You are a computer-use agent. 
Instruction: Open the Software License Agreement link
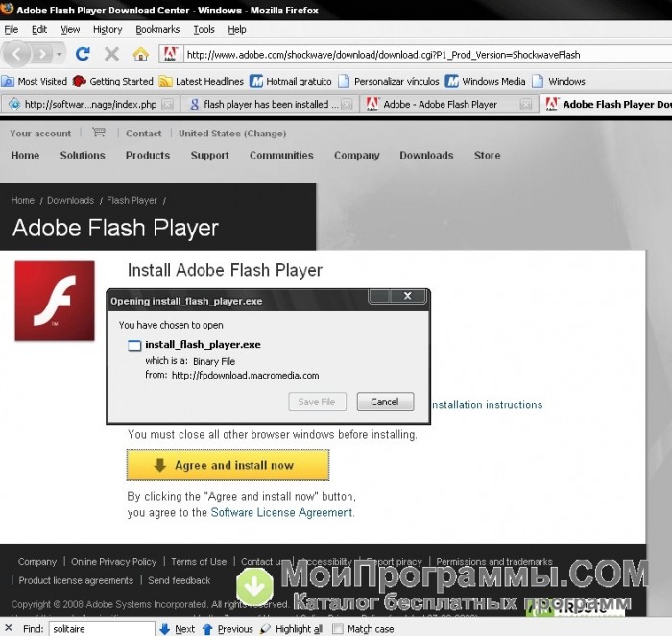[x=281, y=512]
